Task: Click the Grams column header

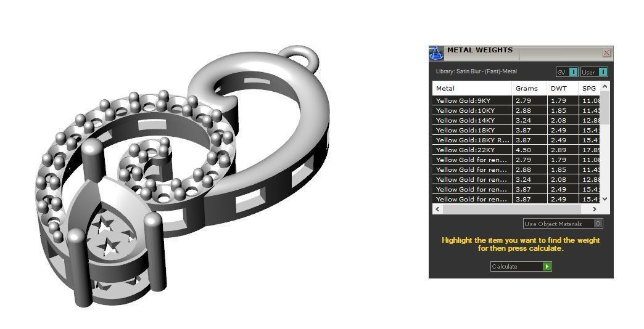Action: pos(529,88)
